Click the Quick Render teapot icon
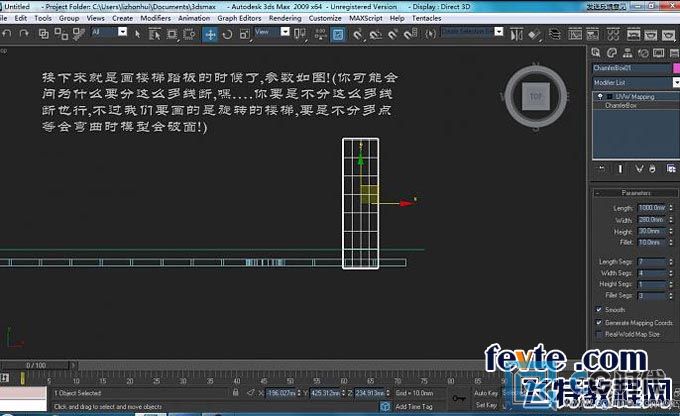The height and width of the screenshot is (416, 680). [x=668, y=34]
